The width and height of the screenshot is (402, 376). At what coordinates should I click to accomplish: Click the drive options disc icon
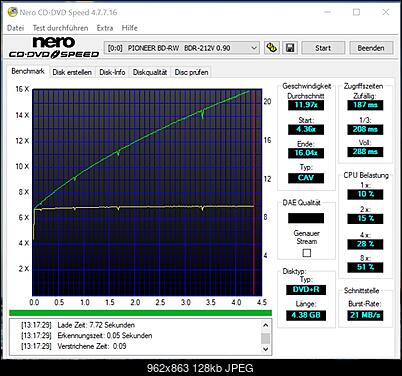(272, 48)
